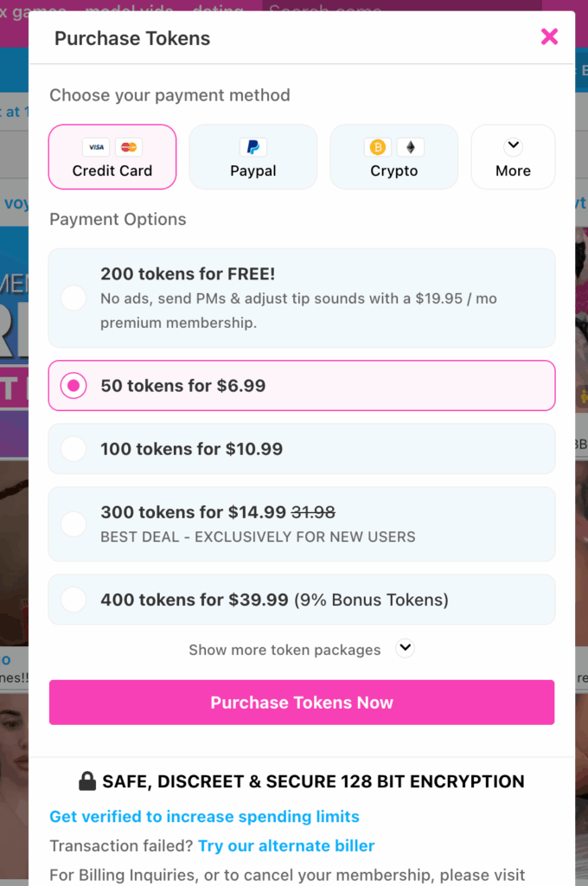Viewport: 588px width, 886px height.
Task: Open Get verified to increase spending limits
Action: [x=204, y=817]
